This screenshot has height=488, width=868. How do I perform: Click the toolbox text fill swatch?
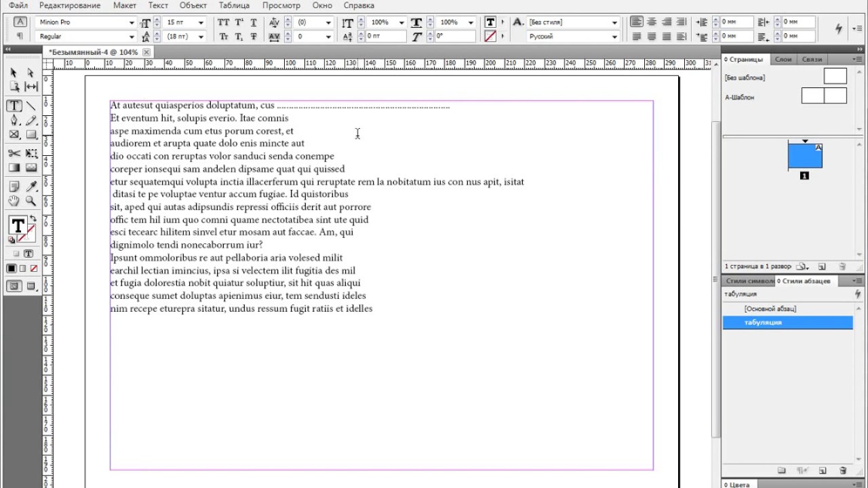click(18, 226)
